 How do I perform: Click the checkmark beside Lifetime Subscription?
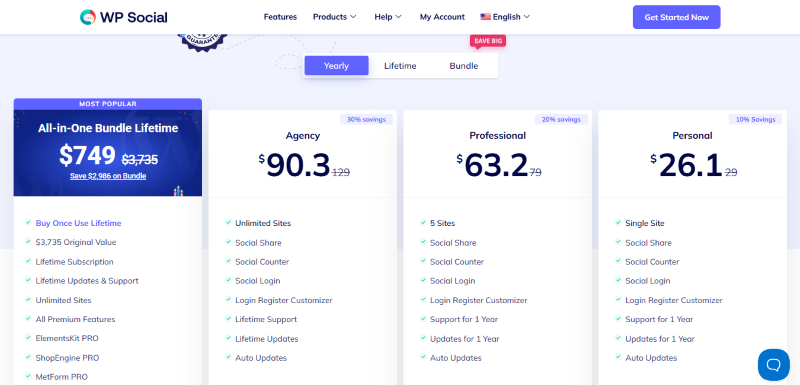[28, 261]
